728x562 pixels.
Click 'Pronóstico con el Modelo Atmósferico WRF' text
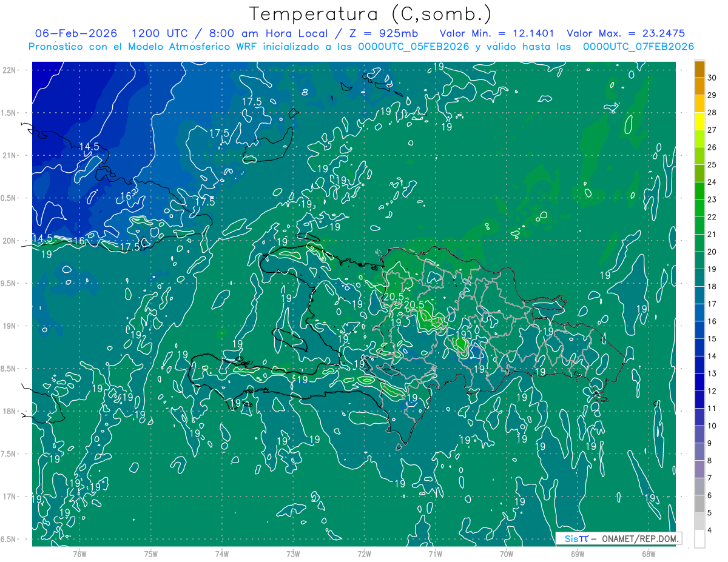point(144,47)
